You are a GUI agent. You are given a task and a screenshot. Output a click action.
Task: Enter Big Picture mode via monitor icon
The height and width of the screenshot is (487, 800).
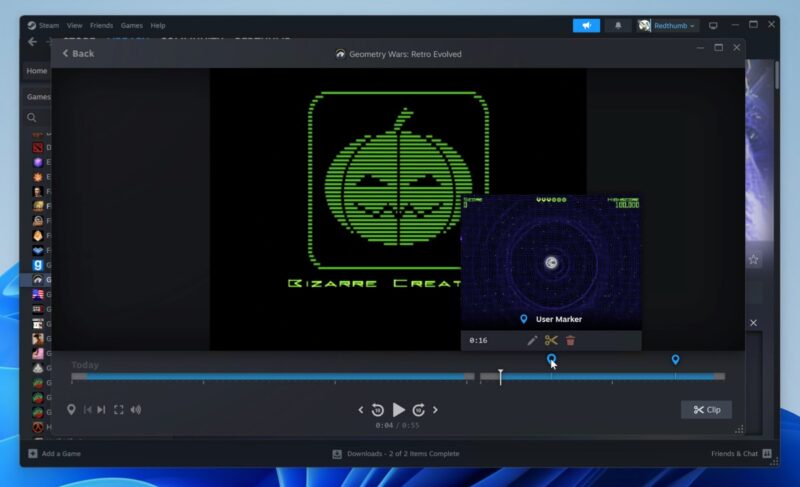[x=713, y=25]
